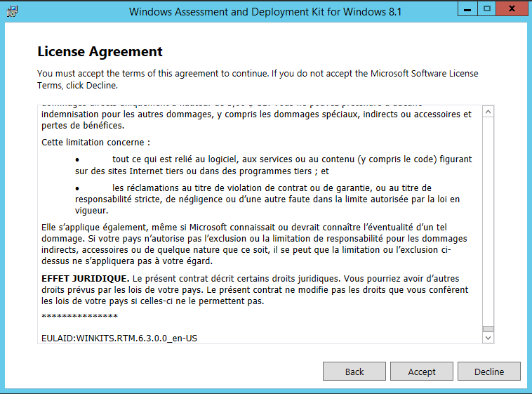
Task: Click the empty scrollbar track above the thumb
Action: 488,221
